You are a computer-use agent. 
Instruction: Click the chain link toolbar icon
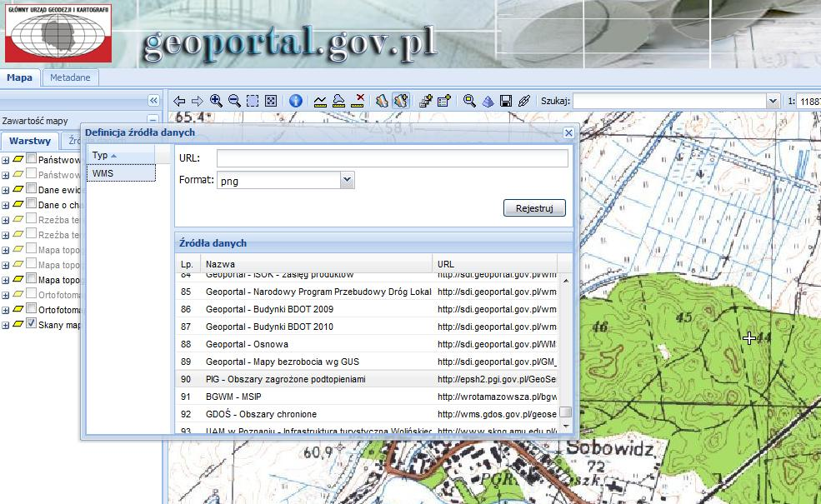click(524, 101)
